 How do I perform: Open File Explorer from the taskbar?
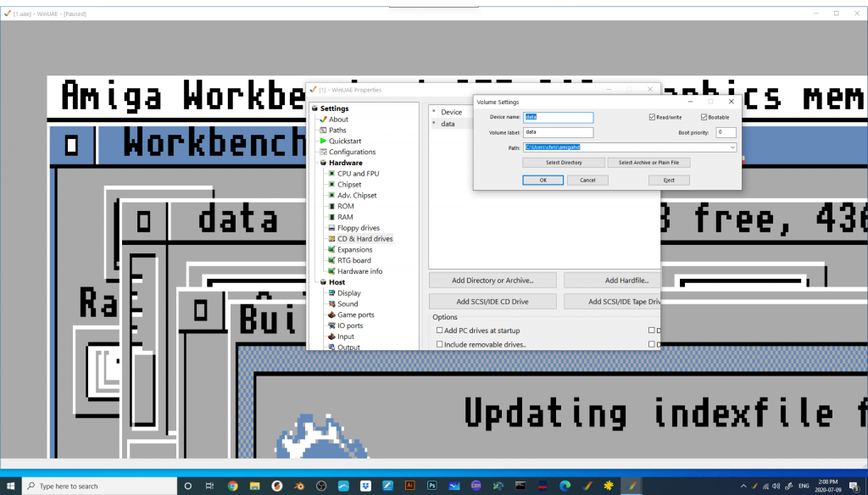254,486
